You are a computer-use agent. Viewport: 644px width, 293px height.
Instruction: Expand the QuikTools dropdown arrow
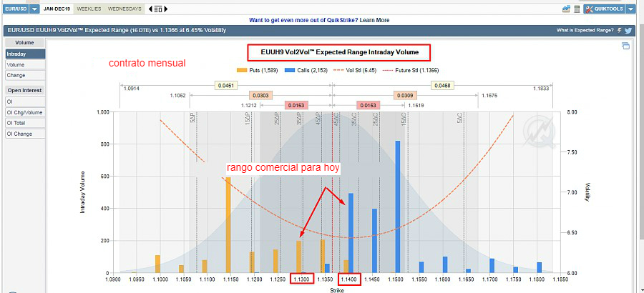(x=630, y=9)
